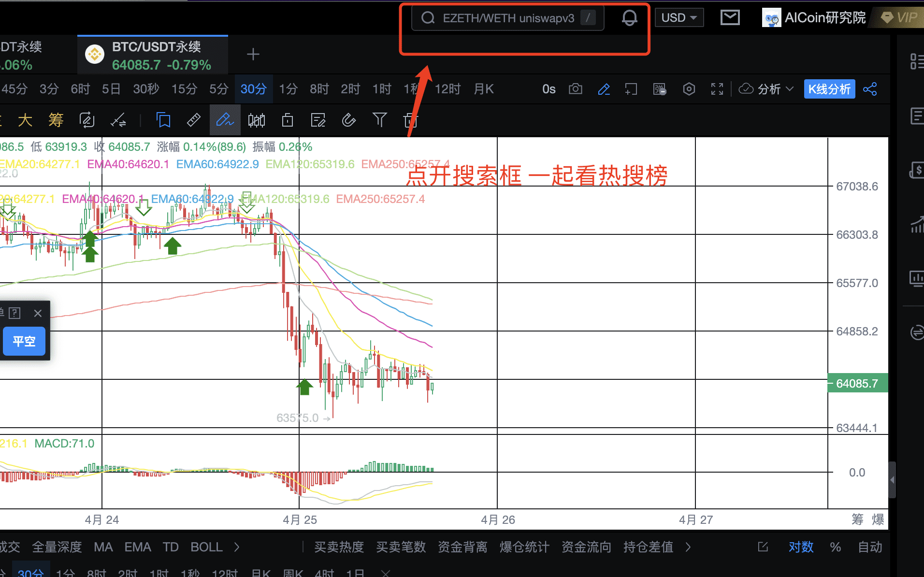
Task: Switch to the 30秒 timeframe
Action: [x=146, y=89]
